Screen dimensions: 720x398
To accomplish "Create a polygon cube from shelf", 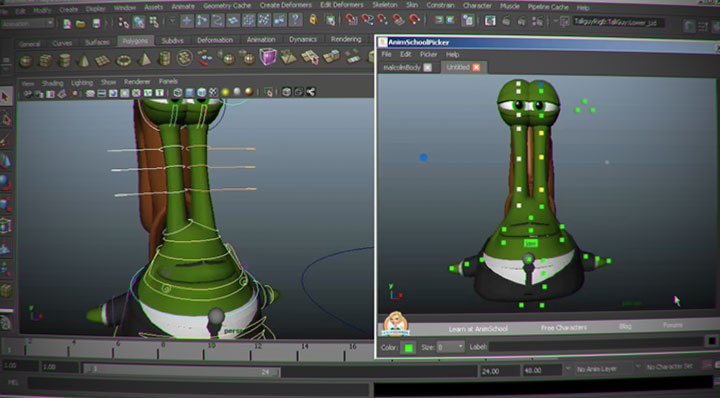I will click(x=45, y=61).
